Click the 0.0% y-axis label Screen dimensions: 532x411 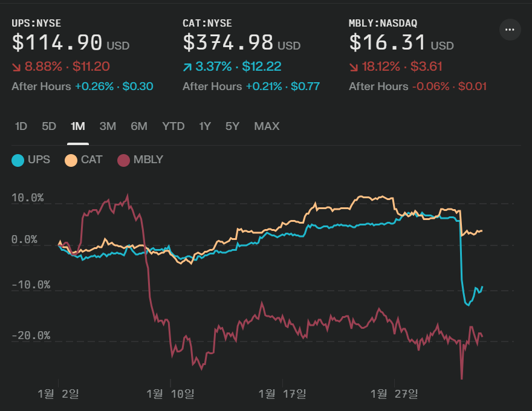pyautogui.click(x=24, y=239)
